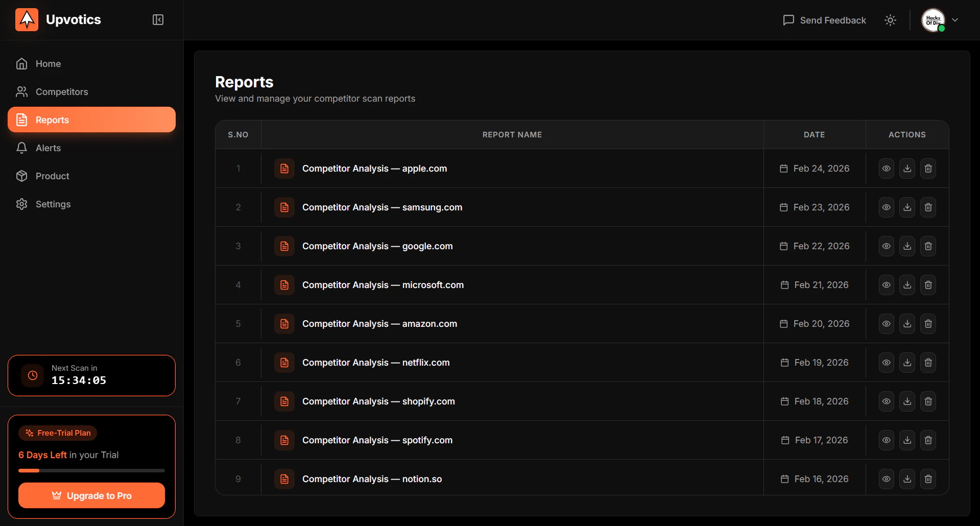Collapse the sidebar with the panel icon
The image size is (980, 526).
158,20
